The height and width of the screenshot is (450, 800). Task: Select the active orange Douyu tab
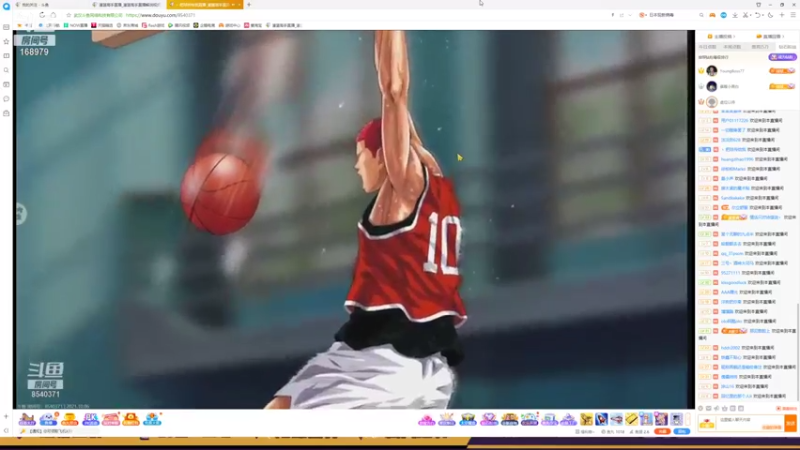[x=204, y=5]
